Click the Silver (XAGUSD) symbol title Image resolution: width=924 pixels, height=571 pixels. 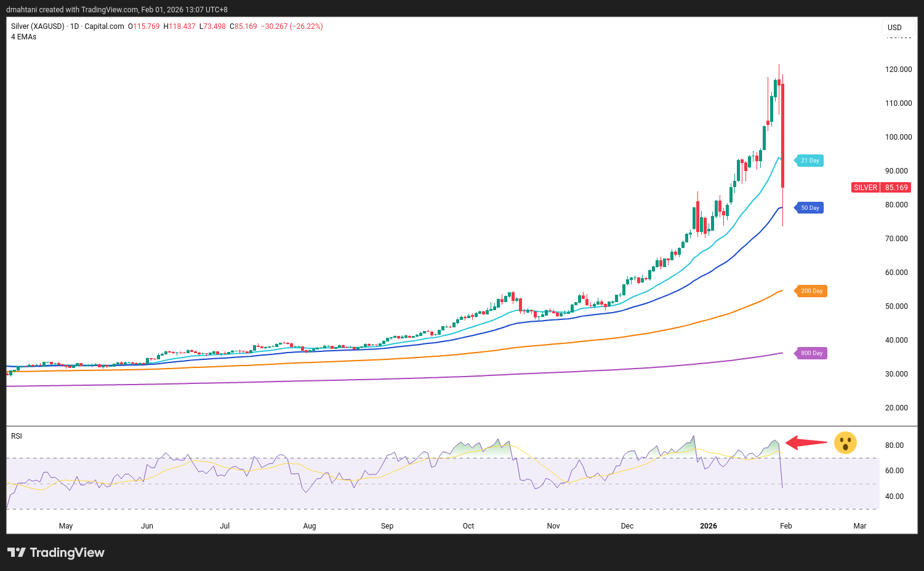tap(38, 26)
